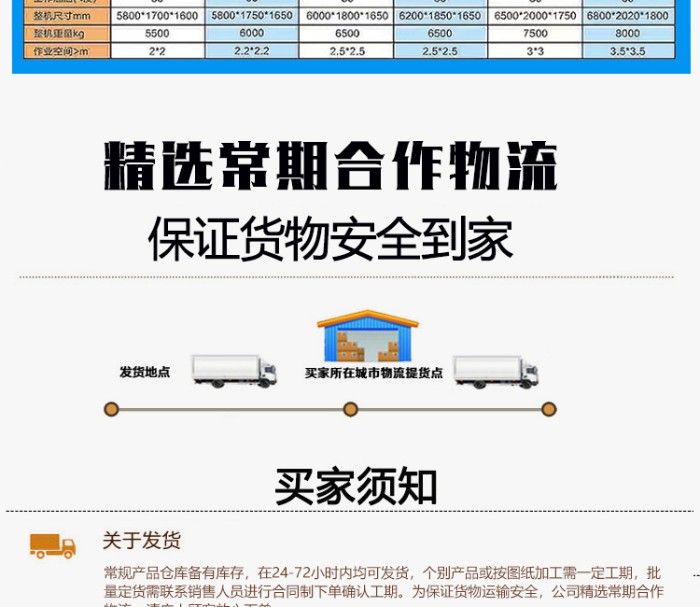Click the orange truck icon beside 关于发货
Viewport: 700px width, 607px height.
52,544
